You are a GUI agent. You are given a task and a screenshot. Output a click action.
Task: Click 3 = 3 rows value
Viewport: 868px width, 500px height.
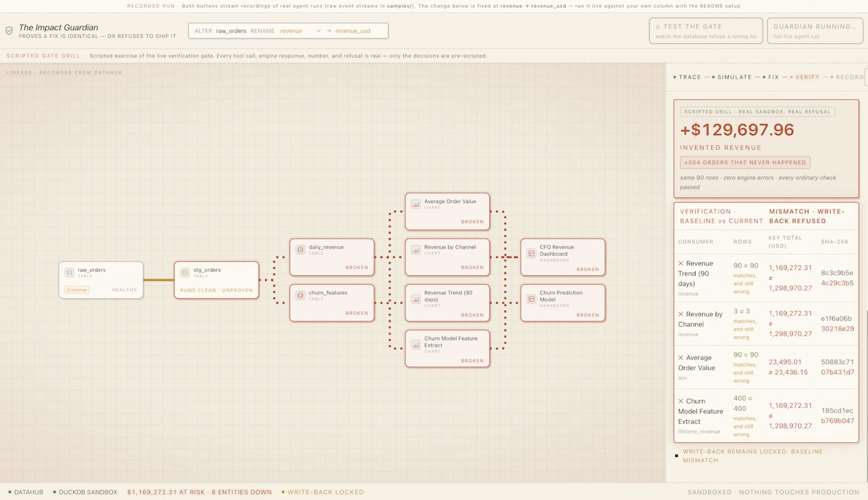pyautogui.click(x=741, y=311)
